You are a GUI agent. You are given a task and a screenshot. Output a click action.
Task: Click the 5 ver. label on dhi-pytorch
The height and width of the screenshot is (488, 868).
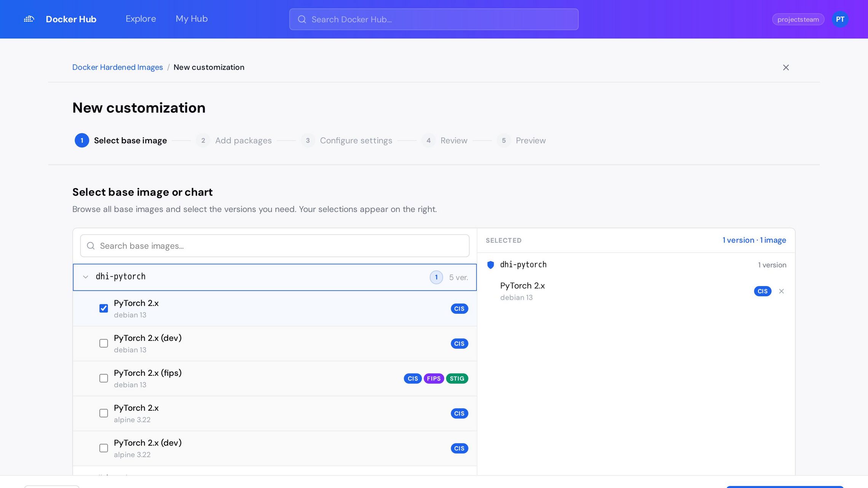click(458, 277)
